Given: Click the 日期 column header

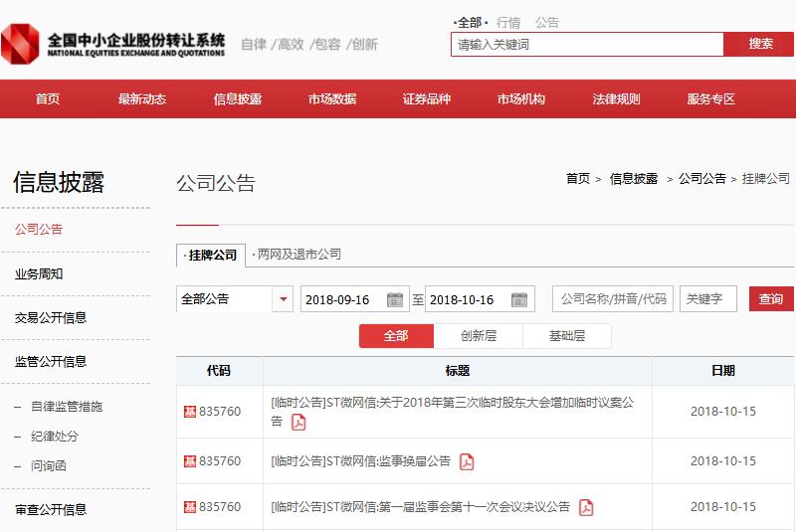Looking at the screenshot, I should [723, 371].
